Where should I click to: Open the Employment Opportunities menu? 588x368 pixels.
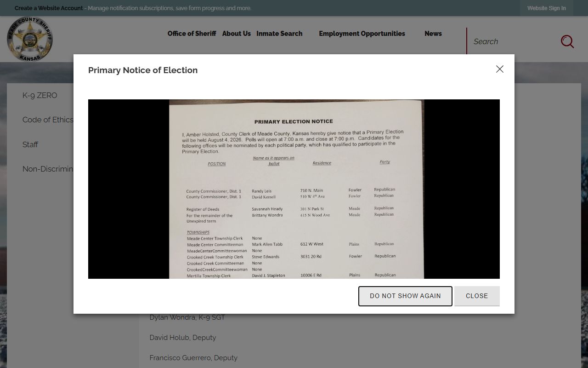click(x=362, y=34)
